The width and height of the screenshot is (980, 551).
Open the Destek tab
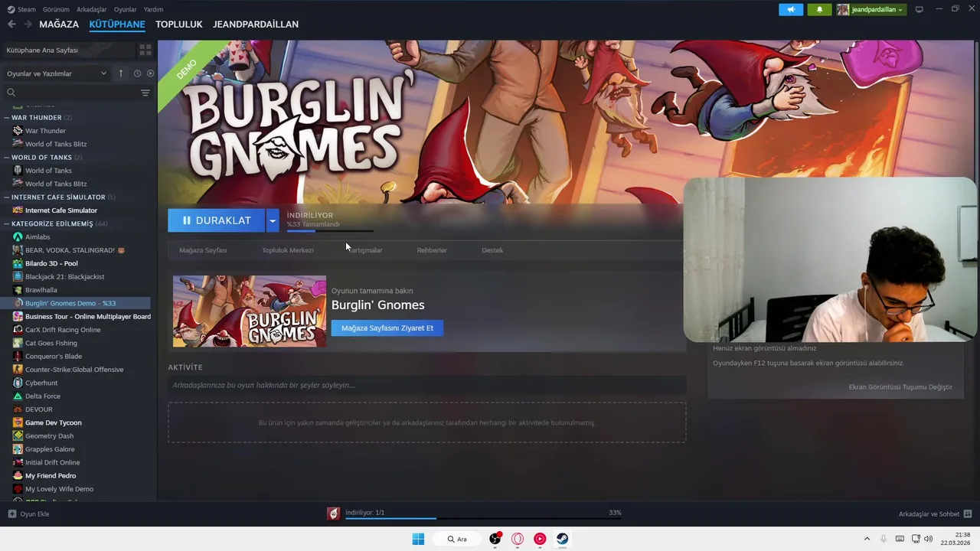pos(492,250)
